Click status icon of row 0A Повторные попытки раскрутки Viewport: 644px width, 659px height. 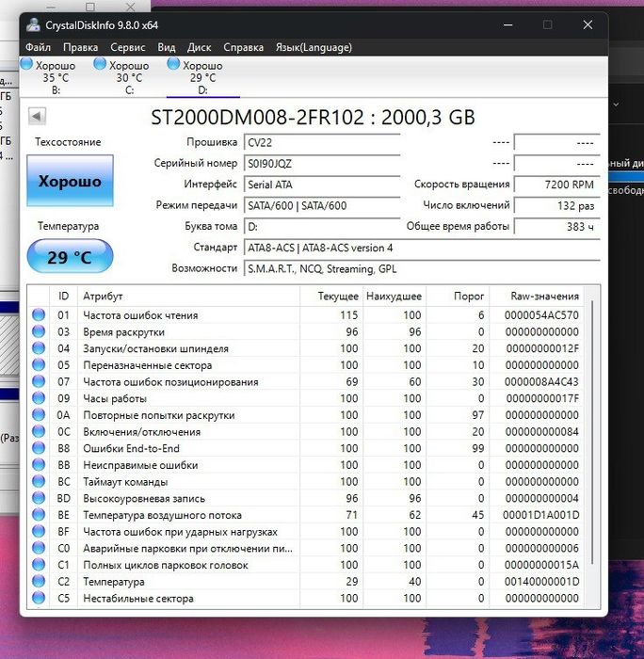(x=39, y=414)
